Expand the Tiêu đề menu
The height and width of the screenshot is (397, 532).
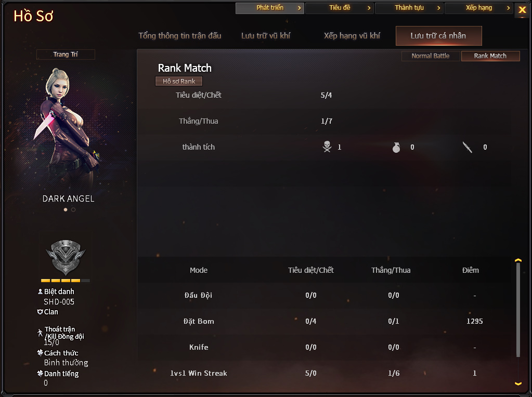[339, 8]
